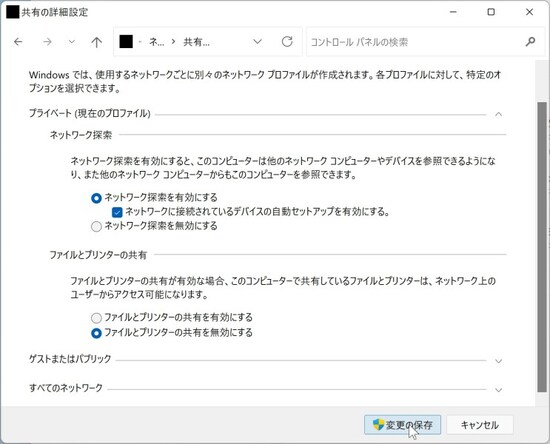Click the refresh icon in address bar

point(287,42)
